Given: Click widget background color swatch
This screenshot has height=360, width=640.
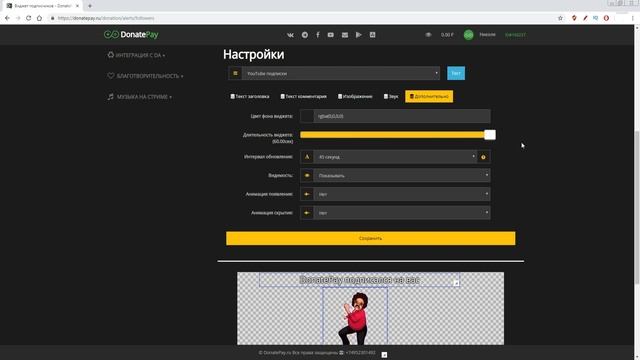Looking at the screenshot, I should 307,116.
